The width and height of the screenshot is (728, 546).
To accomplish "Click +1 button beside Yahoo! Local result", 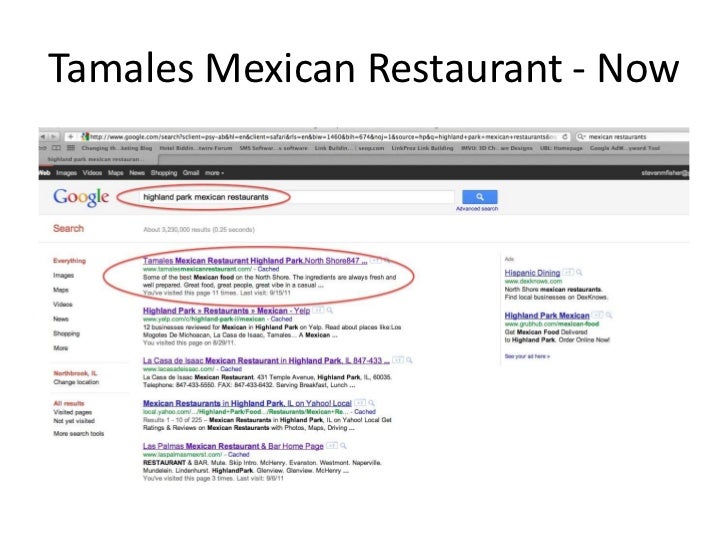I will coord(360,403).
